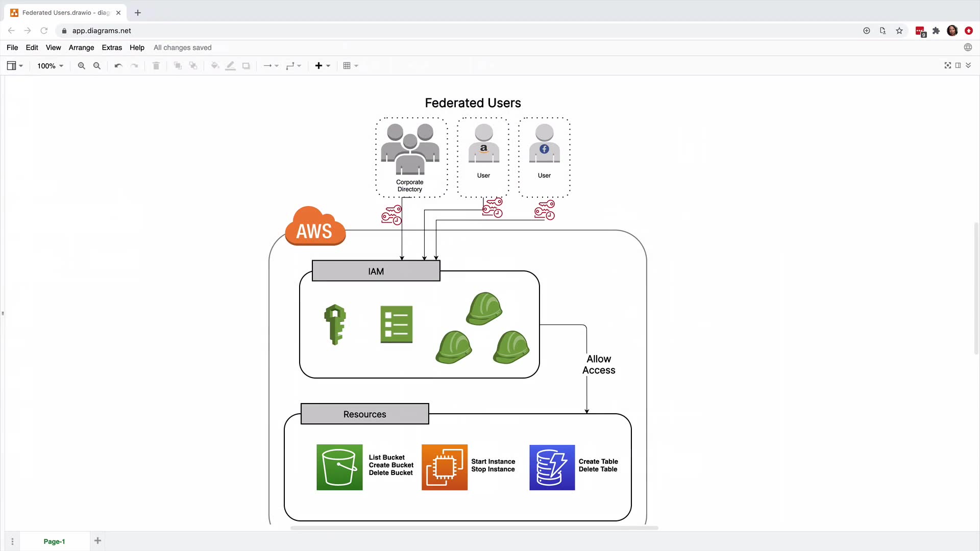Bookmark this page with the star icon
The width and height of the screenshot is (980, 551).
click(899, 31)
